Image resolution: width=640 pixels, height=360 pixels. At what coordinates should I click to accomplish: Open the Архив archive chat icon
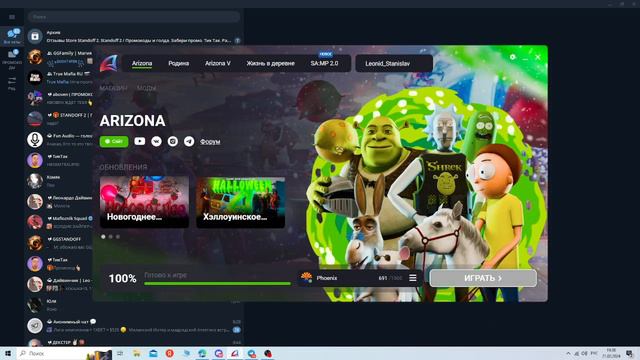coord(35,36)
